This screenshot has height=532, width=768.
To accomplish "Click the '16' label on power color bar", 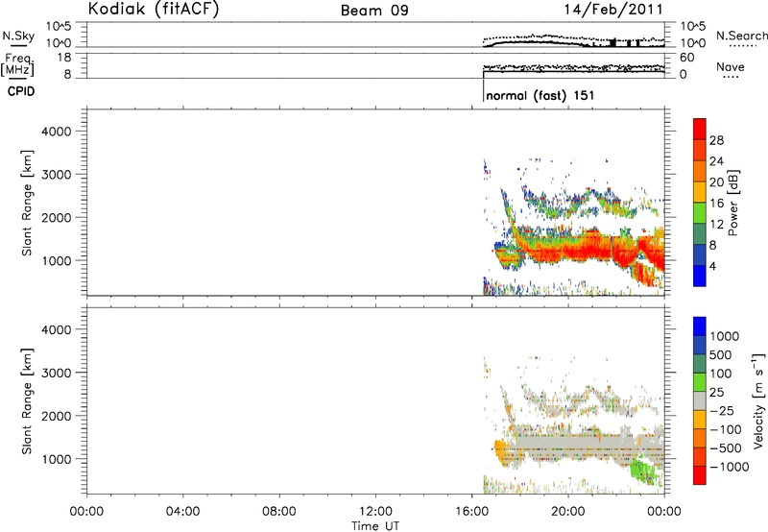I will tap(716, 204).
